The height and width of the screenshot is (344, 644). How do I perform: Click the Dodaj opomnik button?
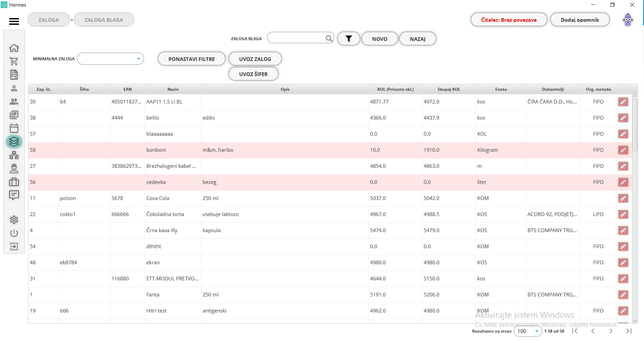580,20
